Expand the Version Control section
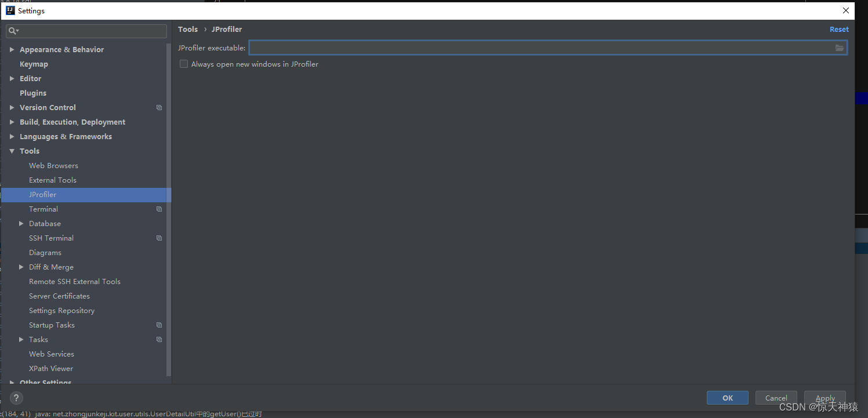Image resolution: width=868 pixels, height=418 pixels. coord(12,108)
